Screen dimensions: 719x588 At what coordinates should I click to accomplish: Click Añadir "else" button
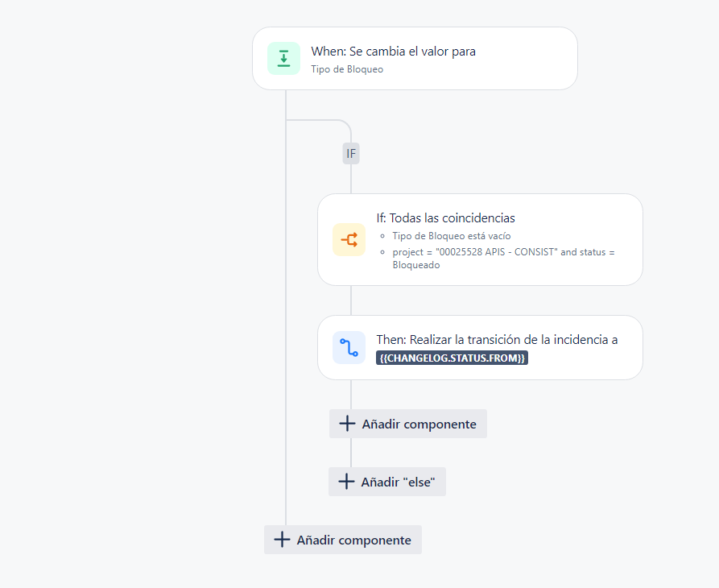pos(387,482)
